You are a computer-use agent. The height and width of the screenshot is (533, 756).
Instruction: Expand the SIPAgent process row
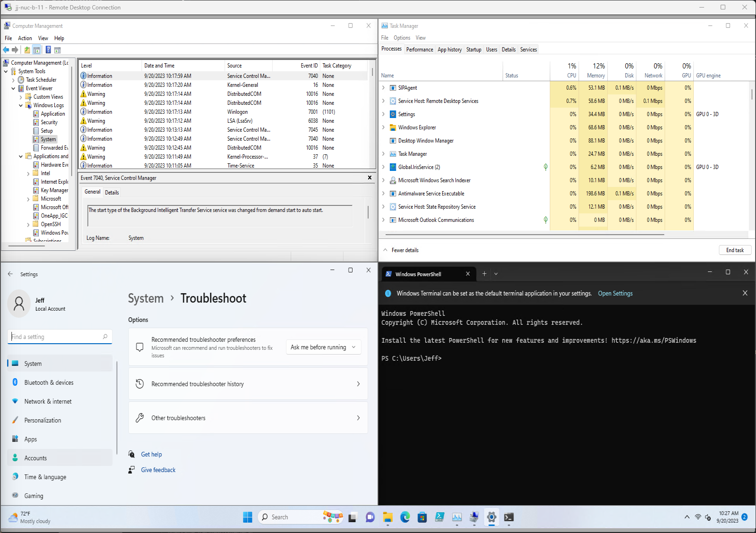[x=384, y=88]
